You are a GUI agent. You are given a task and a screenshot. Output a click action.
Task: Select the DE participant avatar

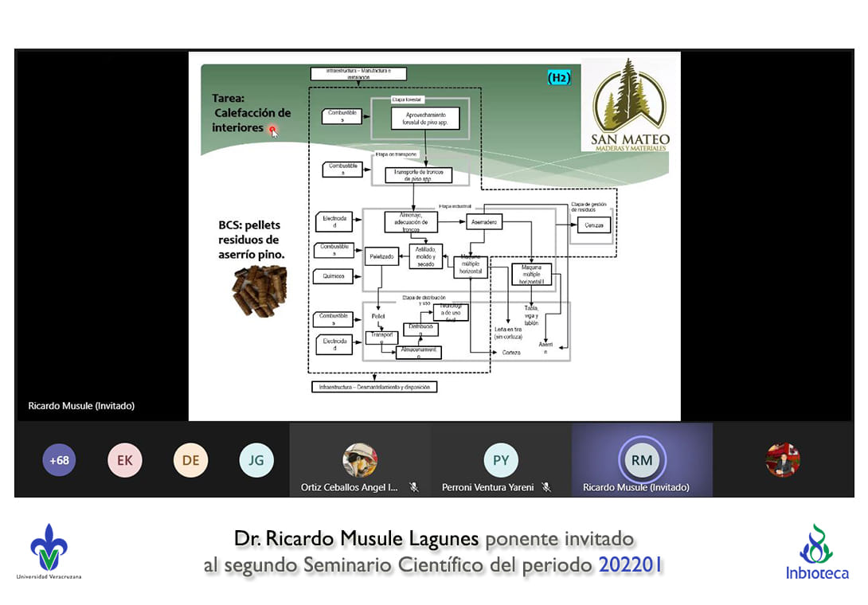190,460
